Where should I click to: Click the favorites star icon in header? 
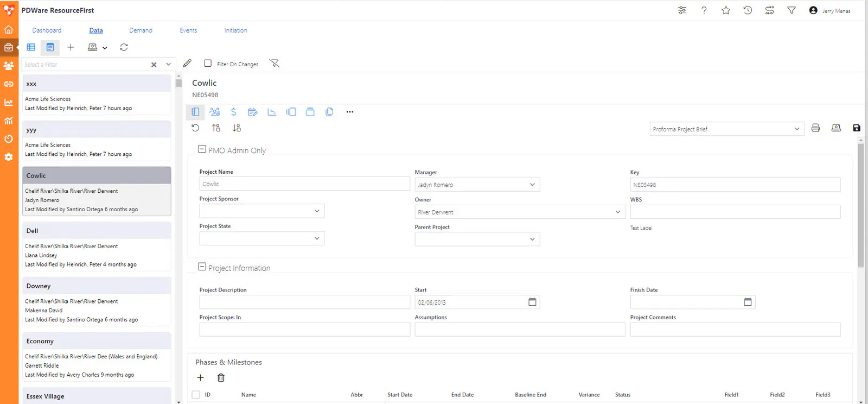click(x=726, y=10)
